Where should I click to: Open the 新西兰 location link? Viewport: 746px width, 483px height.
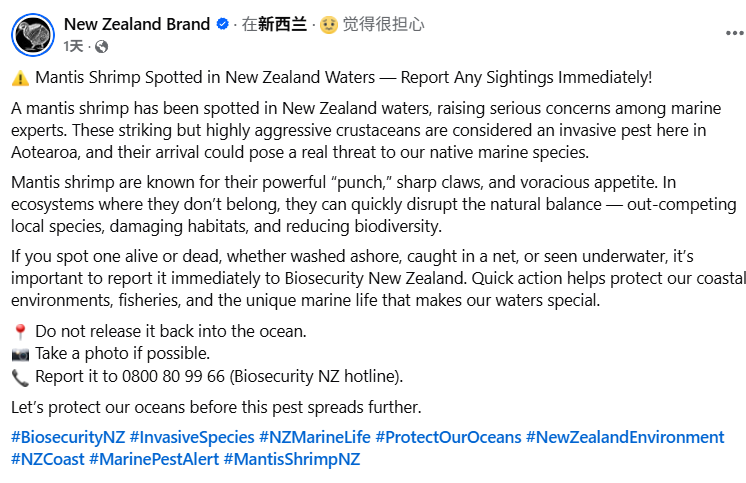click(282, 25)
